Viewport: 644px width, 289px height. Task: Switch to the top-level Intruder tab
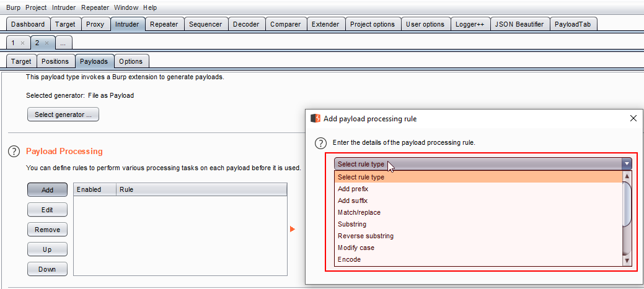tap(127, 24)
